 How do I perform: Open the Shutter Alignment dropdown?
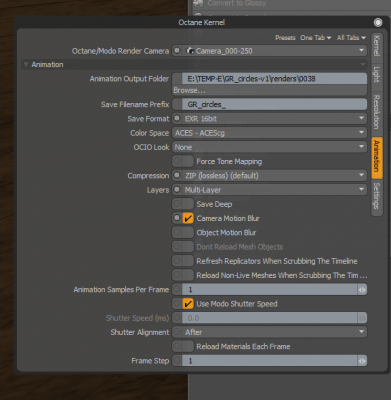(x=269, y=332)
